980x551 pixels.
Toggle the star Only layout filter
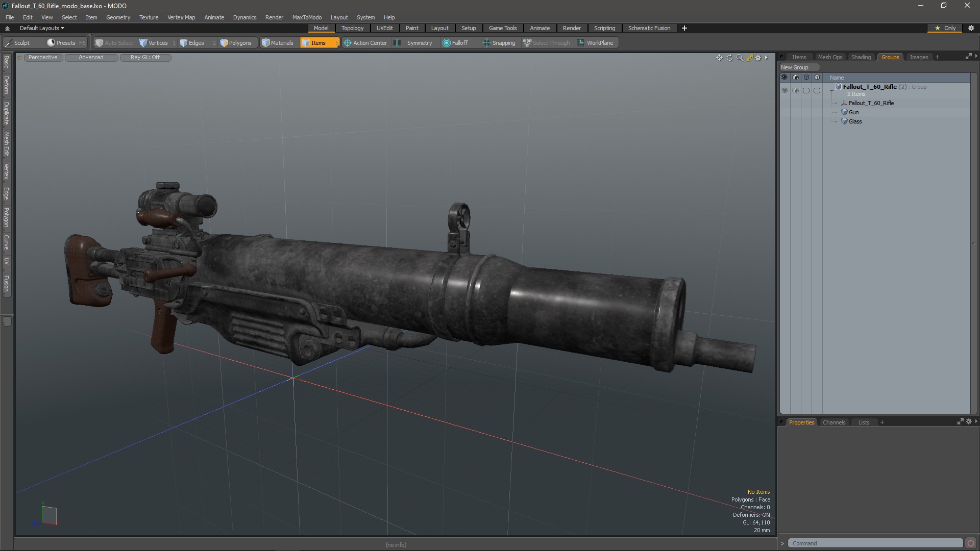pyautogui.click(x=945, y=28)
